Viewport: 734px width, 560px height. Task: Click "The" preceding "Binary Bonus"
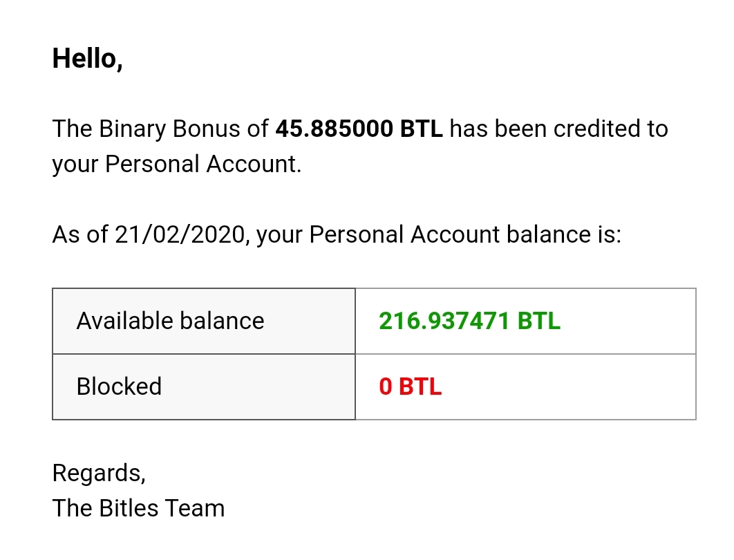point(68,129)
